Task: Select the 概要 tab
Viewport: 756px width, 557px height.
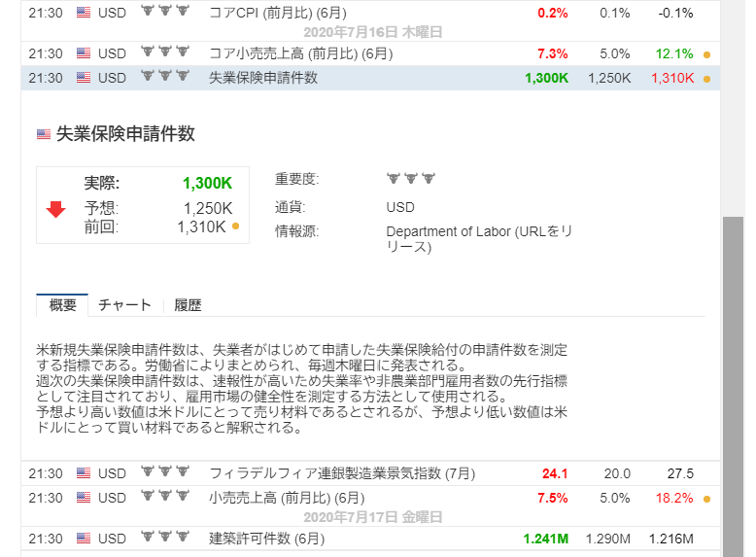Action: coord(62,305)
